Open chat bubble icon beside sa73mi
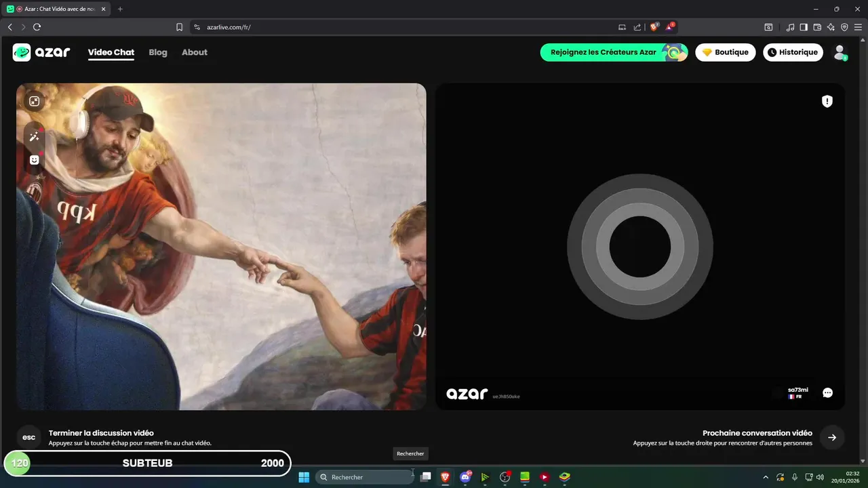Image resolution: width=868 pixels, height=488 pixels. pos(827,392)
